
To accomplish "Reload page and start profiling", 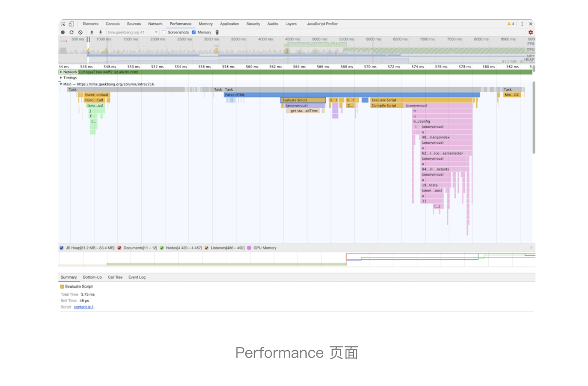I will [72, 32].
